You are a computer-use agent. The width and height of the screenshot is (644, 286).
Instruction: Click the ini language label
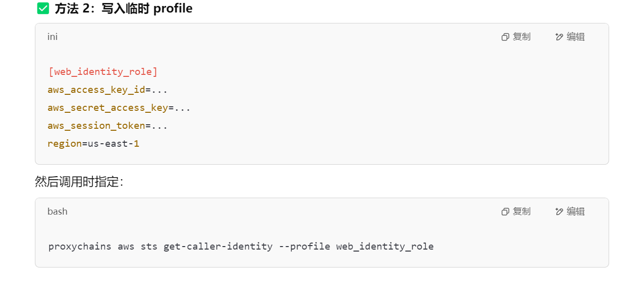[x=52, y=36]
